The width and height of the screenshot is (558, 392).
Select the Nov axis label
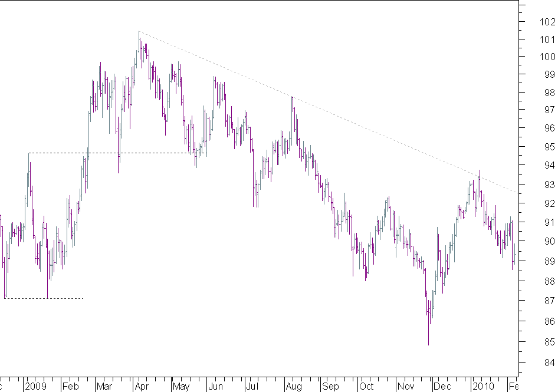tap(406, 386)
